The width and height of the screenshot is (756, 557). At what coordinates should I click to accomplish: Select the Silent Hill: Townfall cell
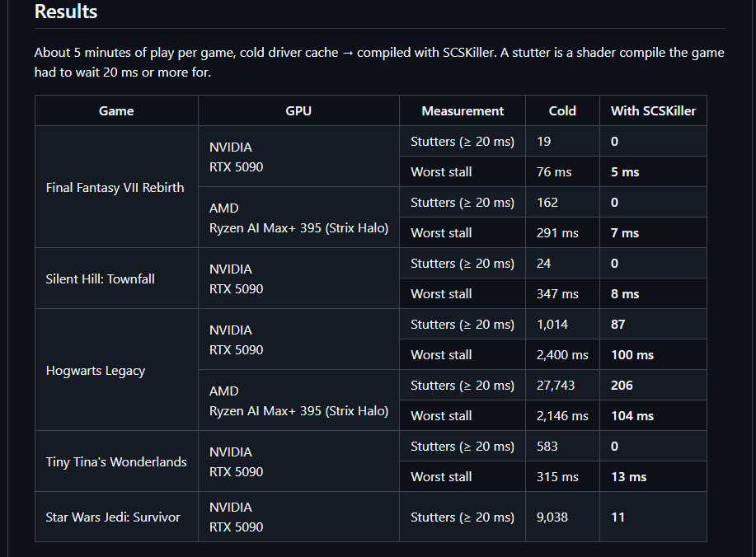[116, 278]
